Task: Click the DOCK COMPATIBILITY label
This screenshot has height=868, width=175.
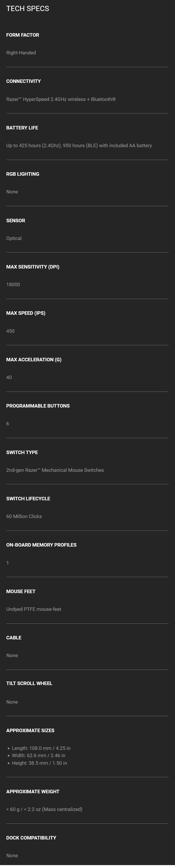Action: point(31,838)
